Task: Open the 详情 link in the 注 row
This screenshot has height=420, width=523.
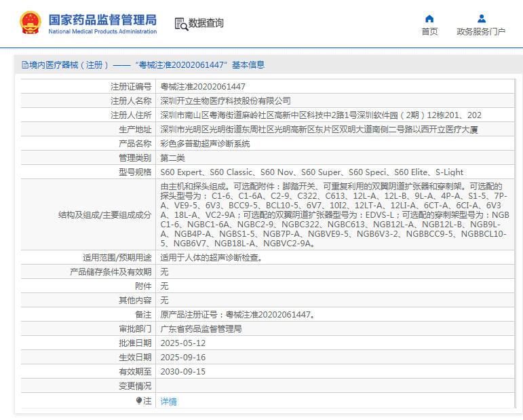Action: 168,402
